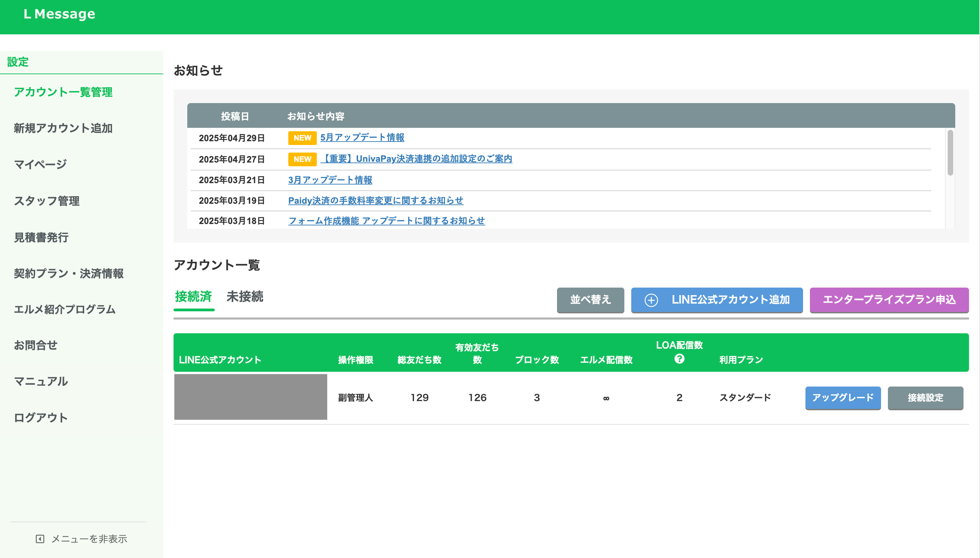Open 新規アカウント追加 menu item
This screenshot has width=980, height=558.
pos(63,128)
